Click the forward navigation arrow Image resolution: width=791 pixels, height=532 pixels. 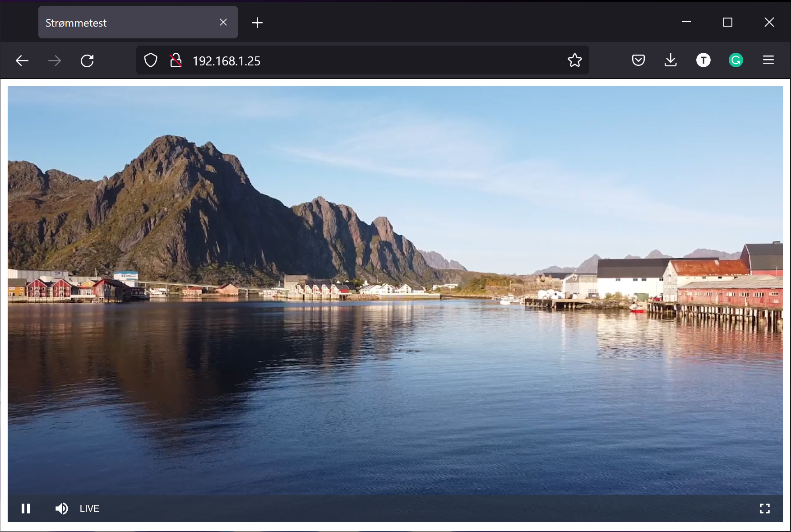click(55, 60)
